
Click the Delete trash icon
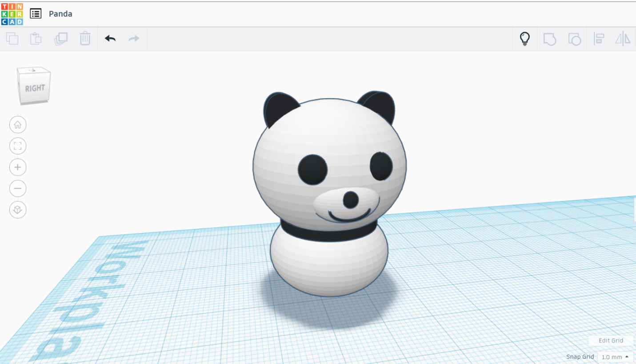point(85,39)
